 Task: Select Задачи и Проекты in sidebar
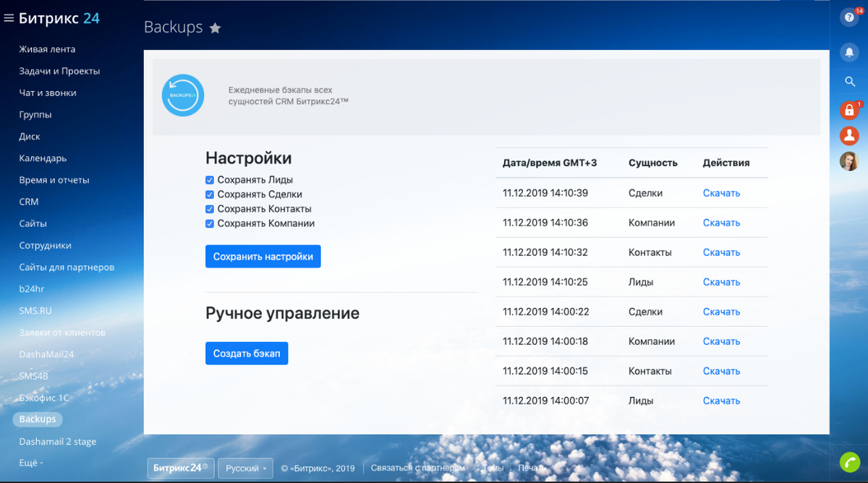click(56, 70)
